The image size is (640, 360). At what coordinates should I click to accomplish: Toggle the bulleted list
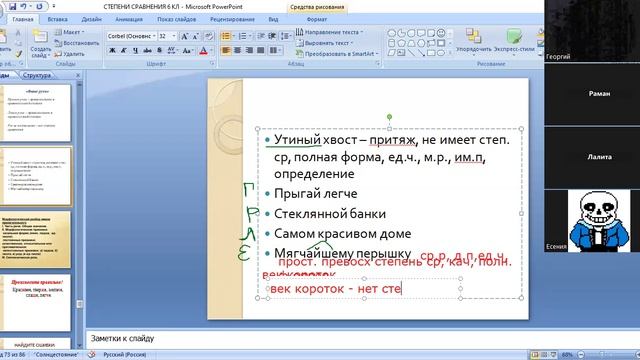tap(226, 36)
